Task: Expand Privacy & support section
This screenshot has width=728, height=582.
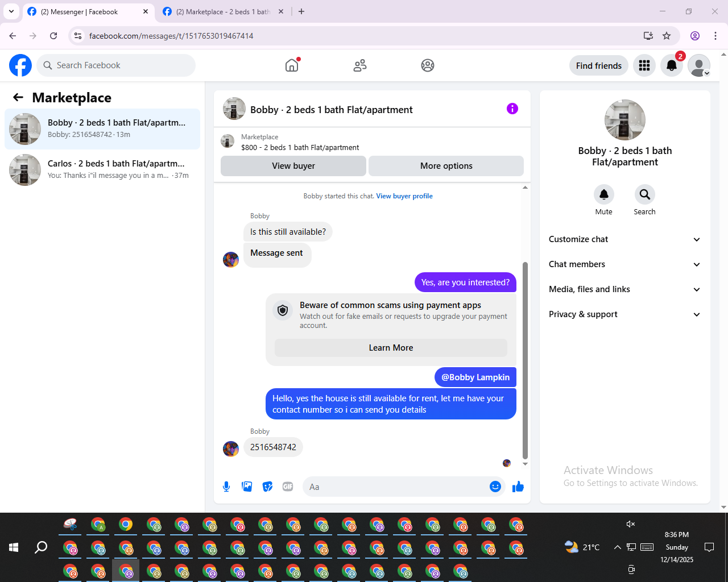Action: [624, 314]
